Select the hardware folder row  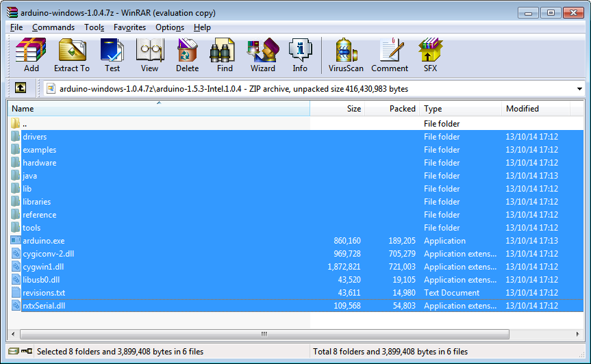coord(297,163)
